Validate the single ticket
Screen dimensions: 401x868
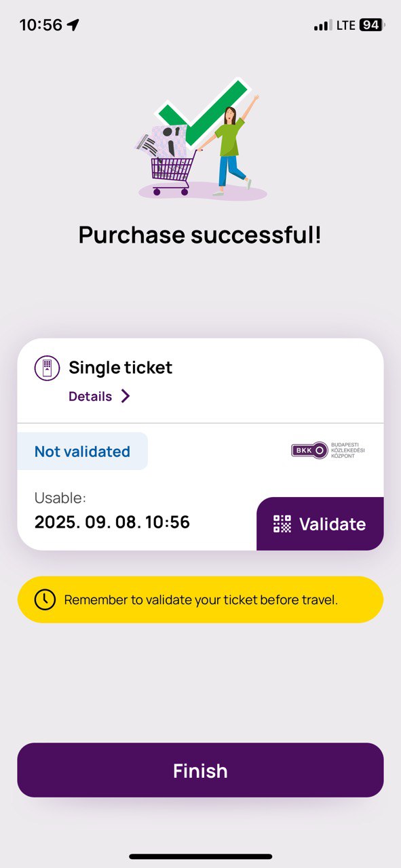point(320,524)
